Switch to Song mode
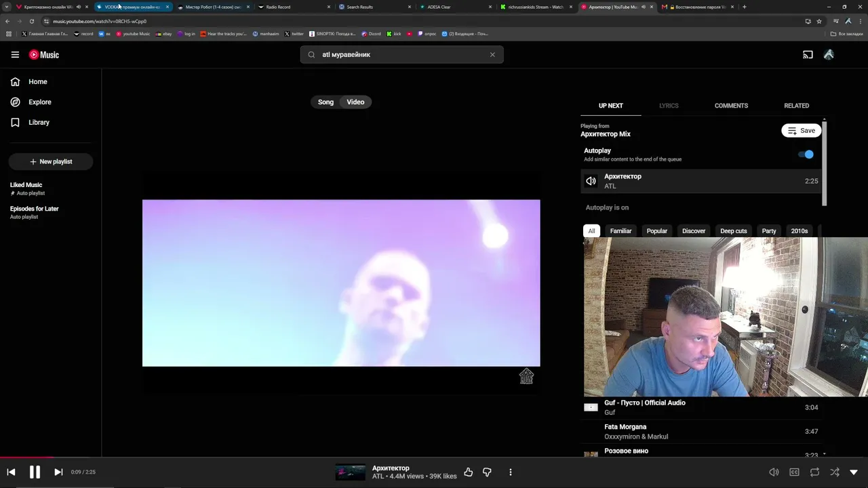Viewport: 868px width, 488px height. 325,102
